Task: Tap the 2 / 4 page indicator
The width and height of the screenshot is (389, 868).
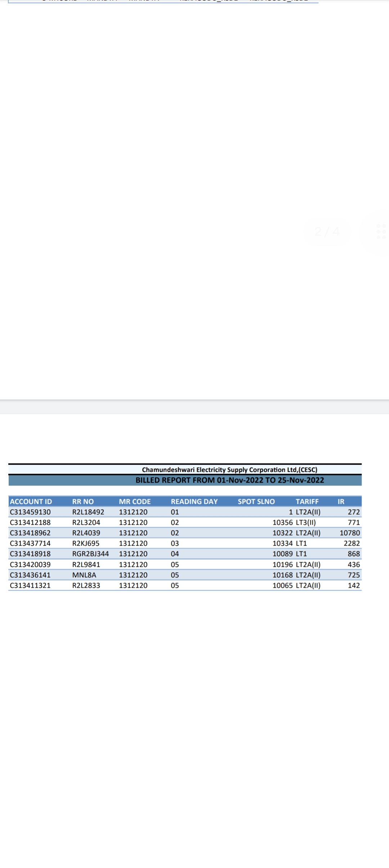Action: [x=327, y=231]
